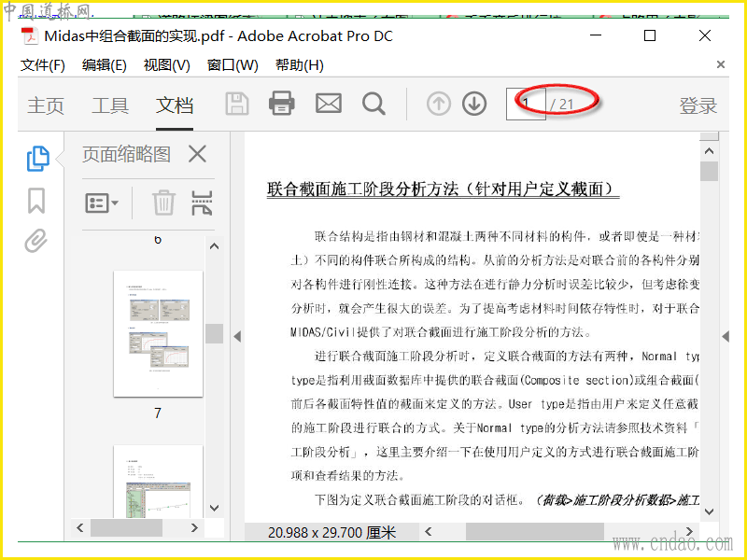Click the thumbnail panel scroll-left arrow
Screen dimensions: 747x560
coord(80,527)
